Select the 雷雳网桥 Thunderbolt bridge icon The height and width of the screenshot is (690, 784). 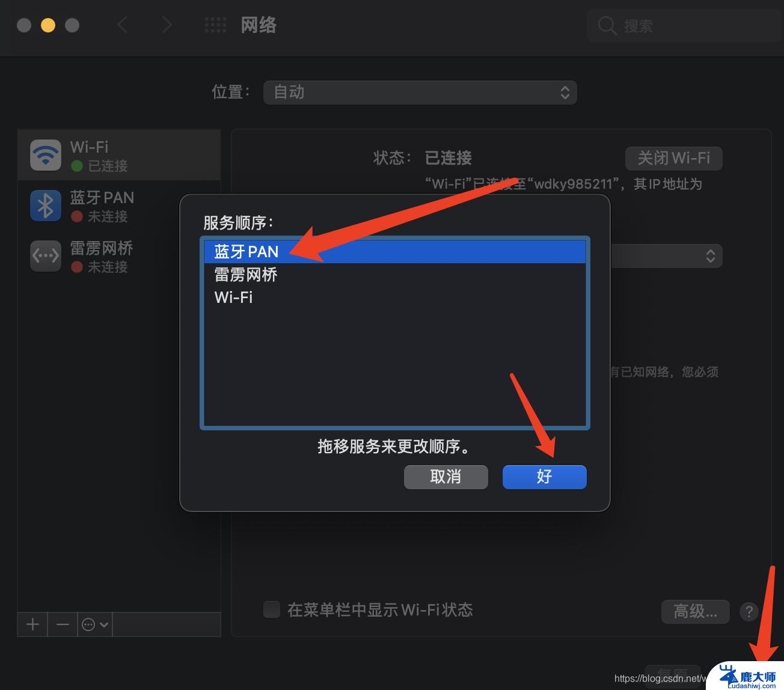click(x=46, y=256)
